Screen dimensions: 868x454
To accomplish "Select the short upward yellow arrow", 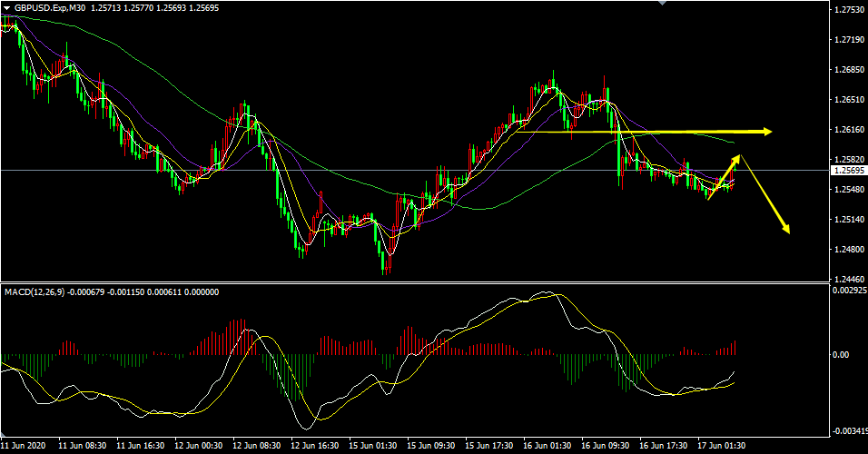I will (725, 175).
